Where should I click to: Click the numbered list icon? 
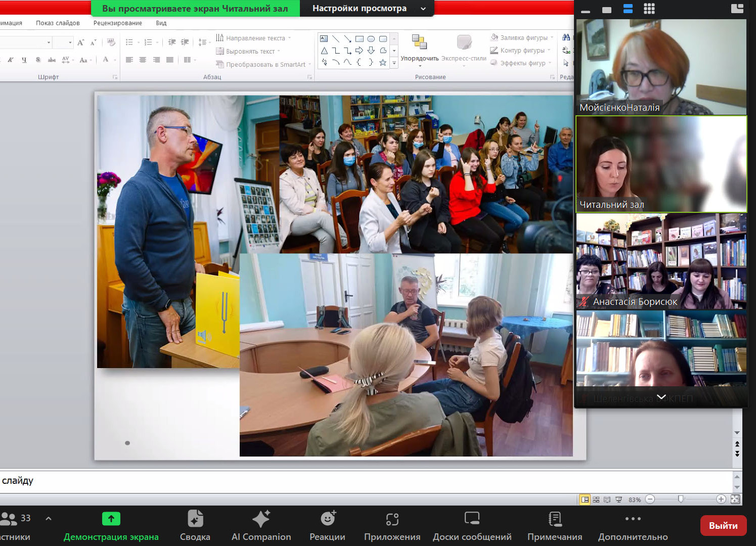pos(148,42)
